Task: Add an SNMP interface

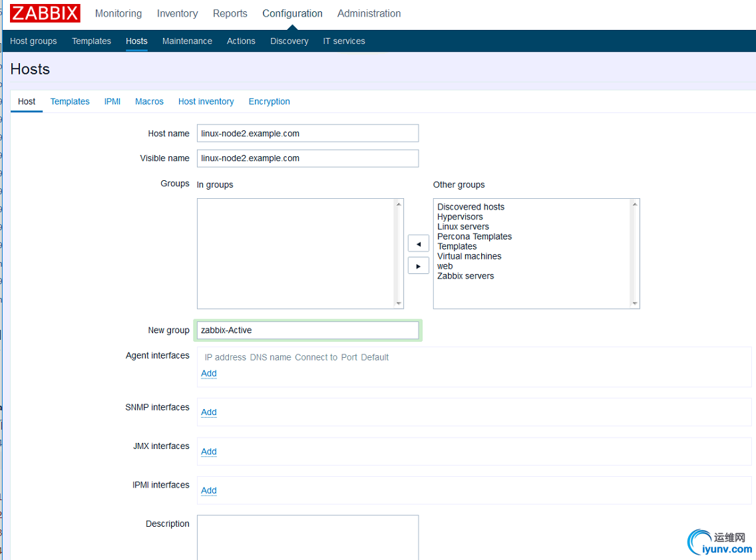Action: (209, 412)
